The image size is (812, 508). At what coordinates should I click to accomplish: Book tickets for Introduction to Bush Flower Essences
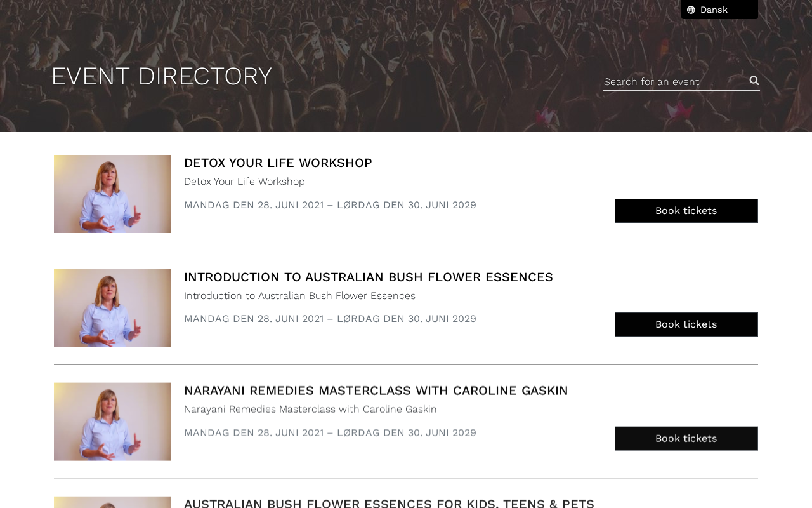tap(686, 324)
